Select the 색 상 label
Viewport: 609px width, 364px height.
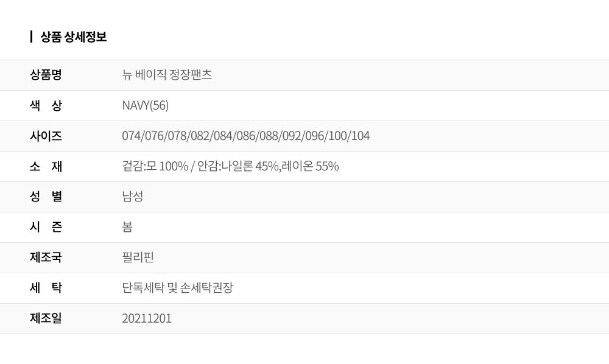click(46, 105)
